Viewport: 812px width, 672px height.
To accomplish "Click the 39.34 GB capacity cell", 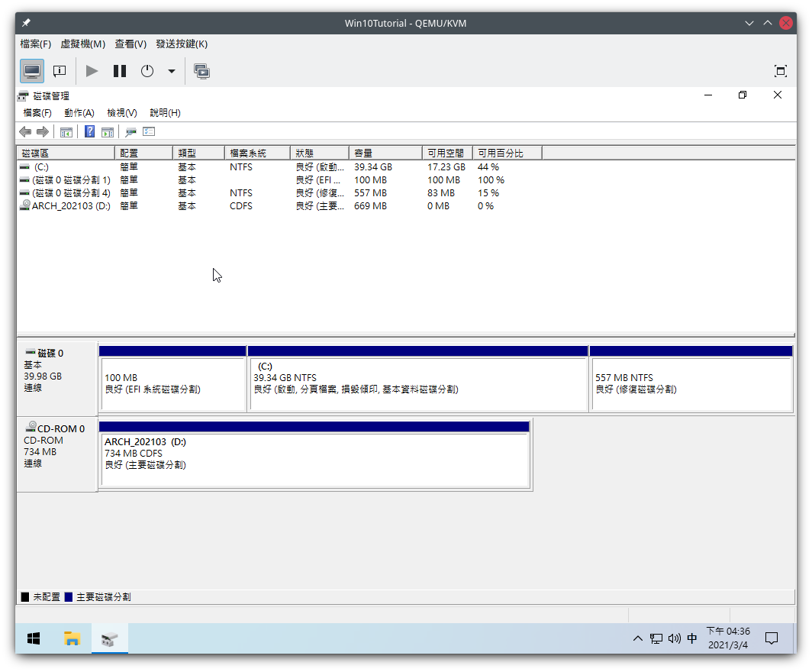I will (373, 166).
